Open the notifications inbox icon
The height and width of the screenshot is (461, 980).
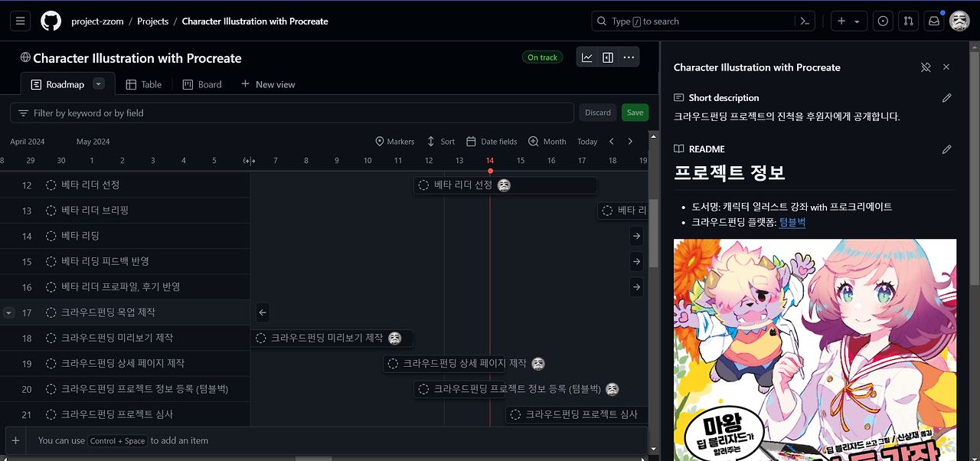click(933, 21)
